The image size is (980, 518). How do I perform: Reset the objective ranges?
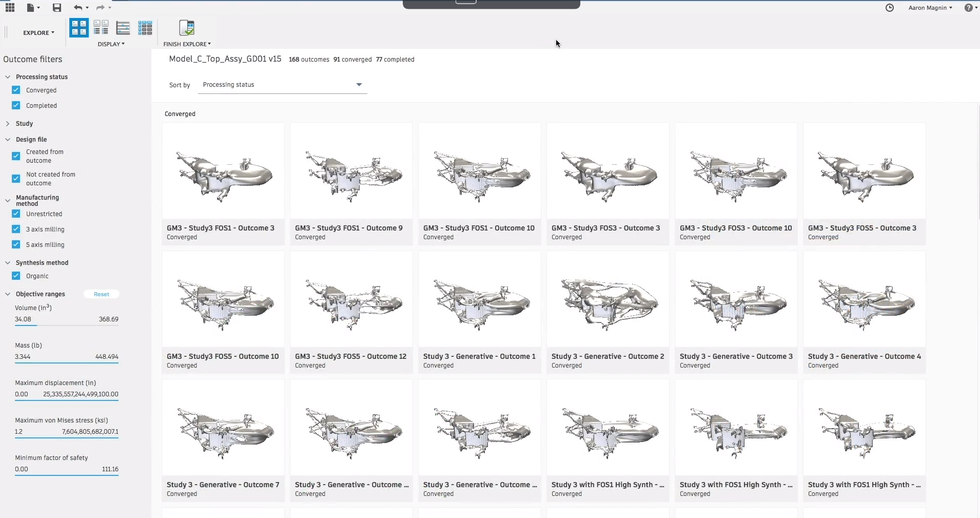pyautogui.click(x=102, y=294)
